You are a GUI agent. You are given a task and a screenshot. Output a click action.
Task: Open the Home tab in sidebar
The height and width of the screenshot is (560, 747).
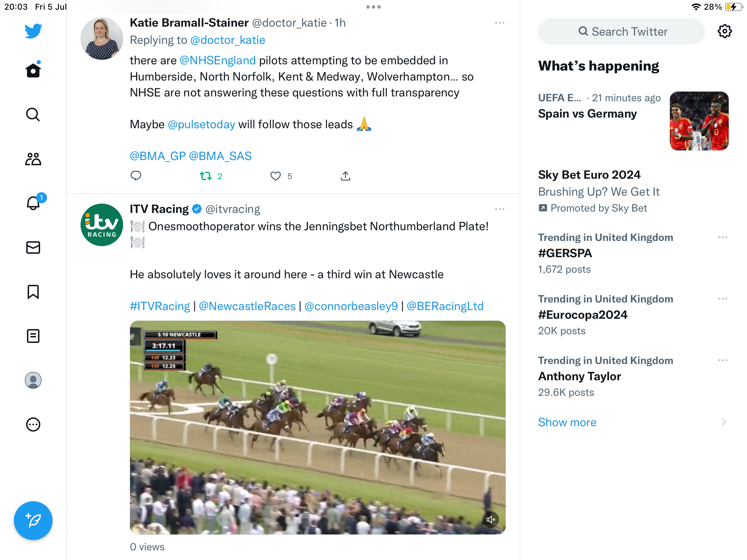coord(33,70)
